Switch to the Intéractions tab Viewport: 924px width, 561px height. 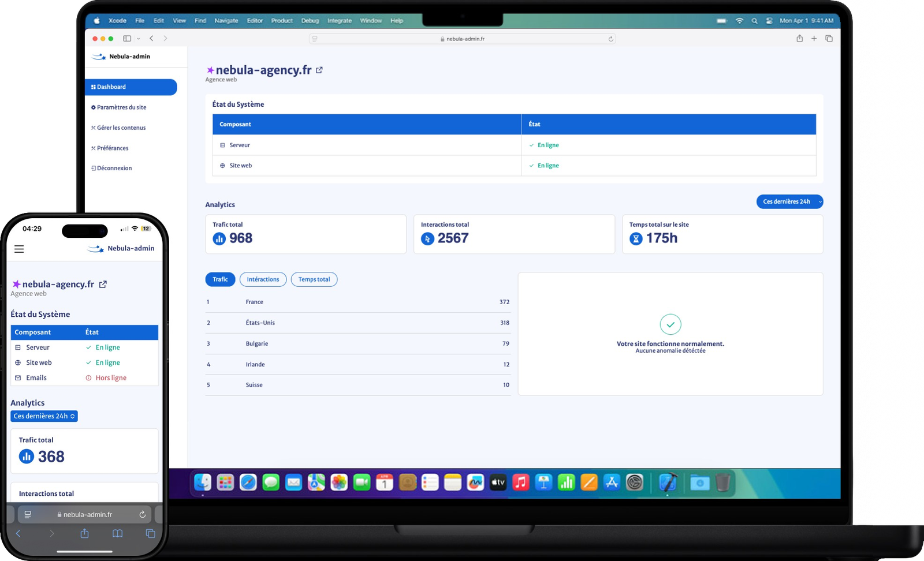263,279
